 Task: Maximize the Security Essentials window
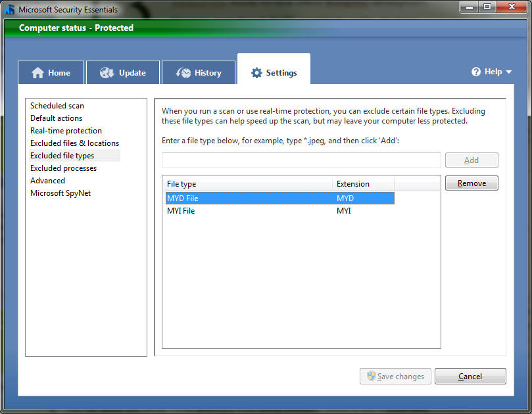[x=487, y=7]
